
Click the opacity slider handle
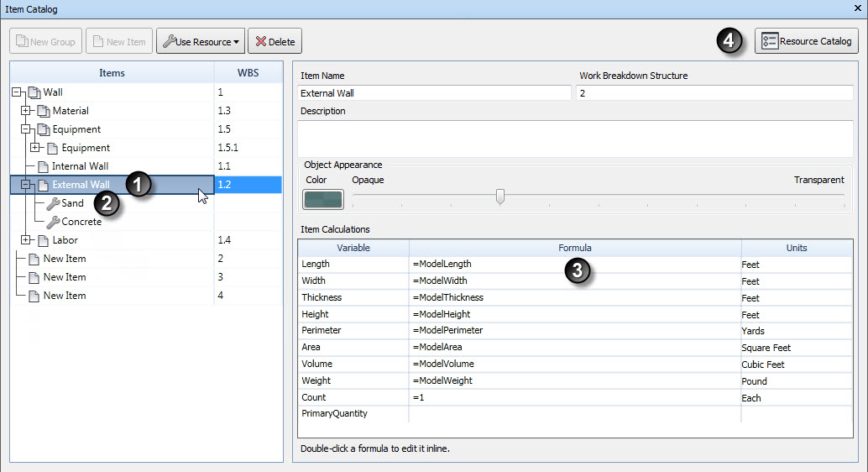point(500,197)
